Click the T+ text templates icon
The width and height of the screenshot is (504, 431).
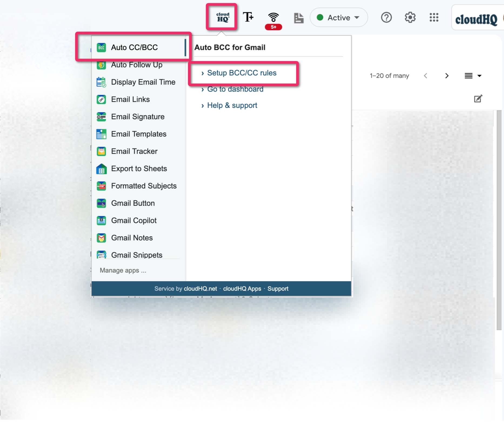[248, 17]
